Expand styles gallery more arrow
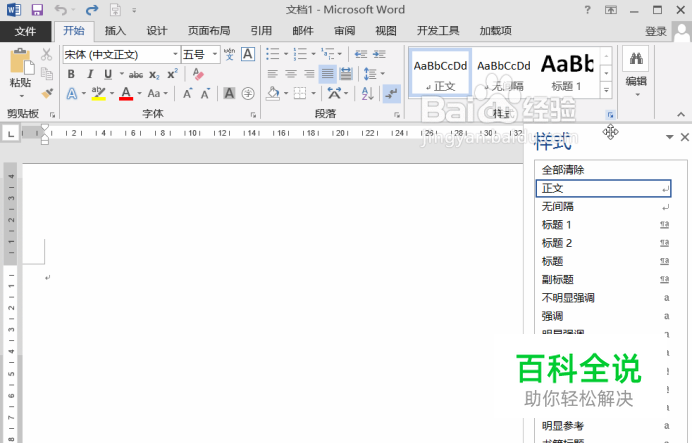 pos(606,90)
